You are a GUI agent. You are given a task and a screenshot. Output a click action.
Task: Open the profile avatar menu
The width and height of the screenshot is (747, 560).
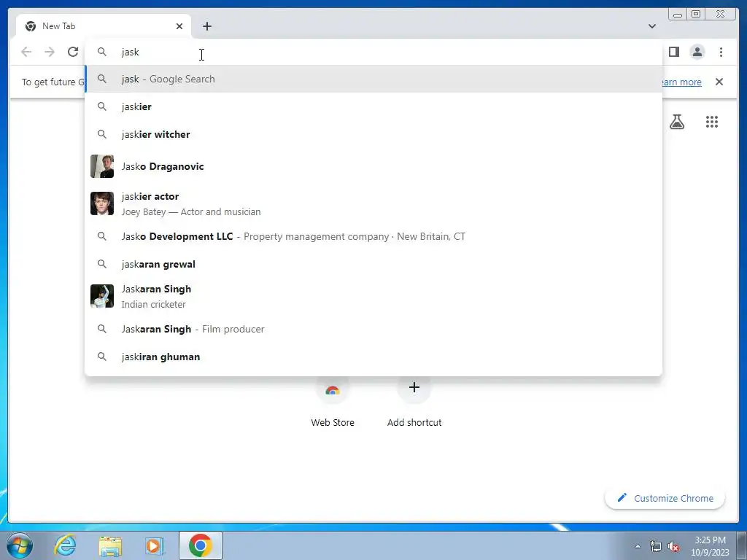(697, 52)
